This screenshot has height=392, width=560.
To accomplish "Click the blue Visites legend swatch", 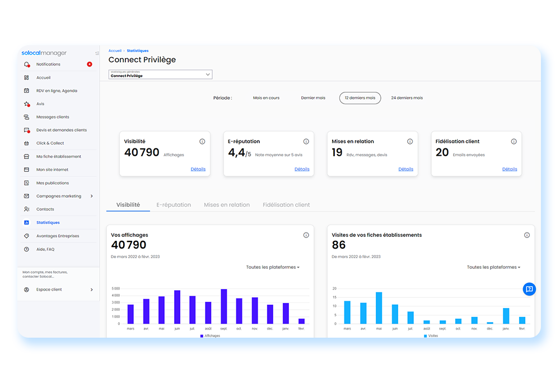I will [x=425, y=336].
